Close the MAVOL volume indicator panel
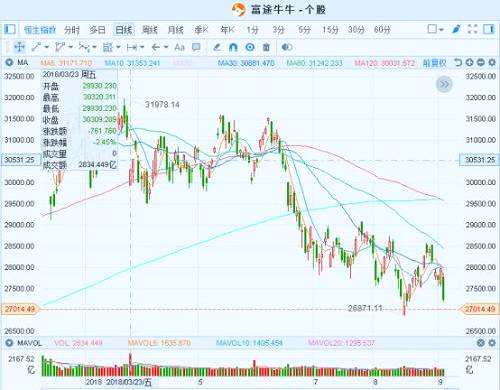The image size is (500, 390). point(481,343)
